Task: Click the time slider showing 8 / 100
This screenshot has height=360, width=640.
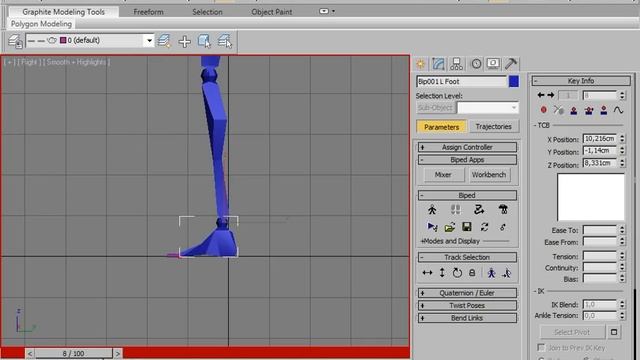Action: 73,353
